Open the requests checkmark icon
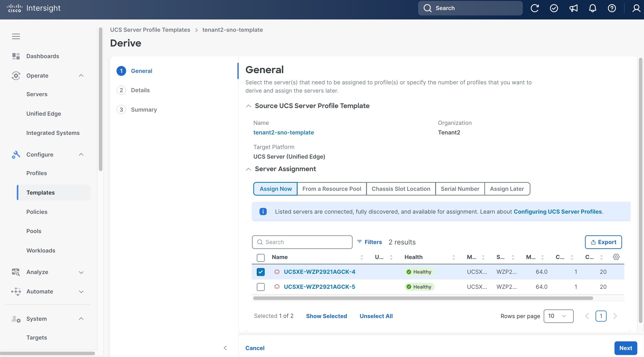The height and width of the screenshot is (357, 644). pyautogui.click(x=554, y=8)
